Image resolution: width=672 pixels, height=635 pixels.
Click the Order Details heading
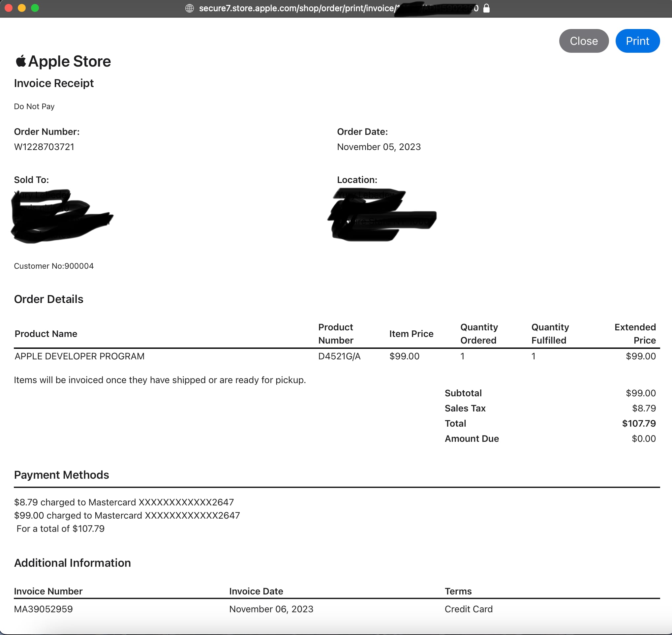tap(49, 299)
